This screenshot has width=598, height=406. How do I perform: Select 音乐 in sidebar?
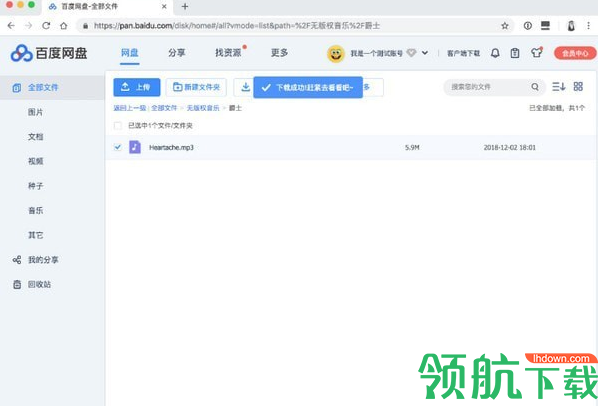tap(35, 210)
